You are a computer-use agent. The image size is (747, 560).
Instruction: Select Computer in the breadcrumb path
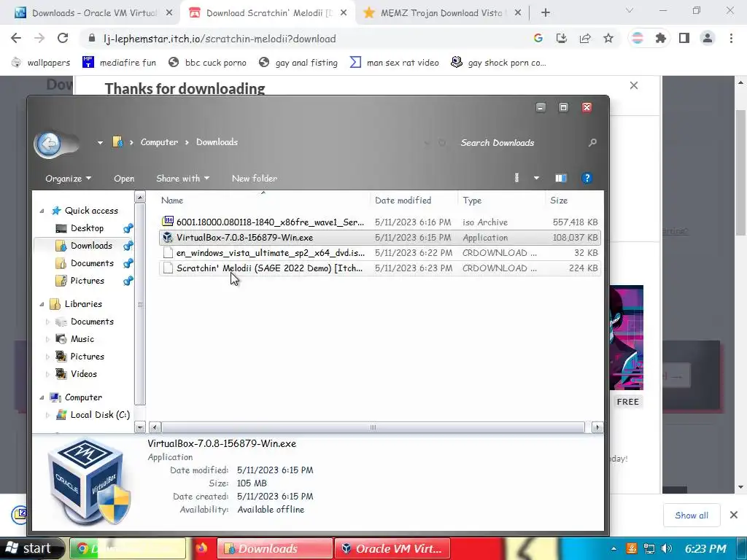pos(159,142)
